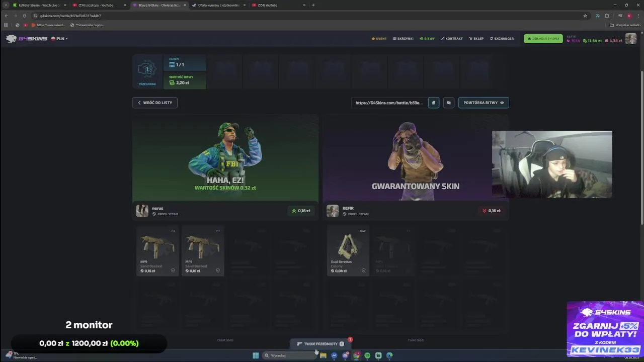
Task: Click shield icon on Dual Berettas card
Action: pyautogui.click(x=363, y=270)
